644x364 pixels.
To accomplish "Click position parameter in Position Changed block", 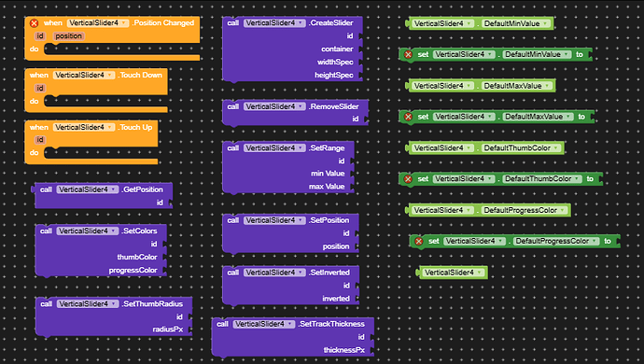I will [x=68, y=36].
